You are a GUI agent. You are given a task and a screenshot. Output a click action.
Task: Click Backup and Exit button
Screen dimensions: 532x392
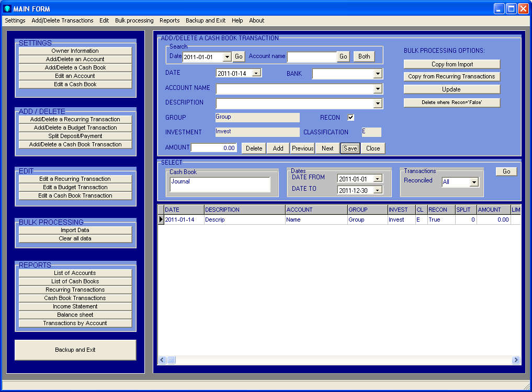click(x=75, y=350)
